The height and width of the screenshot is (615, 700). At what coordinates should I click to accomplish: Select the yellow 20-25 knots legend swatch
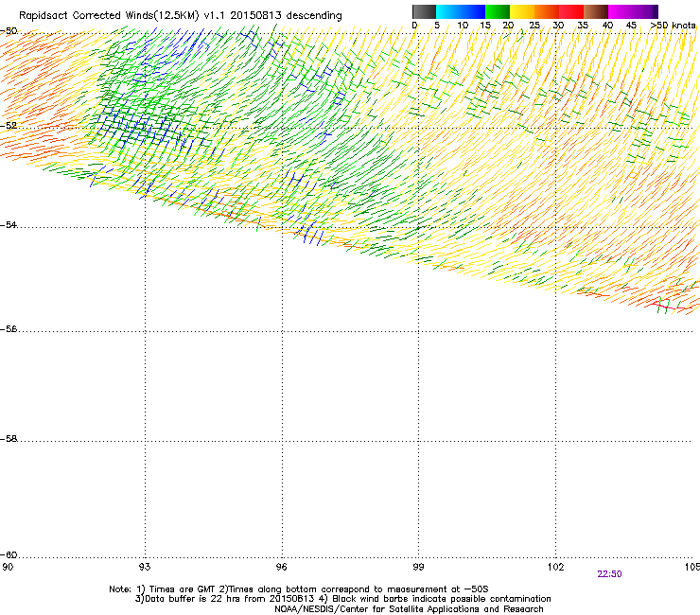[x=522, y=11]
